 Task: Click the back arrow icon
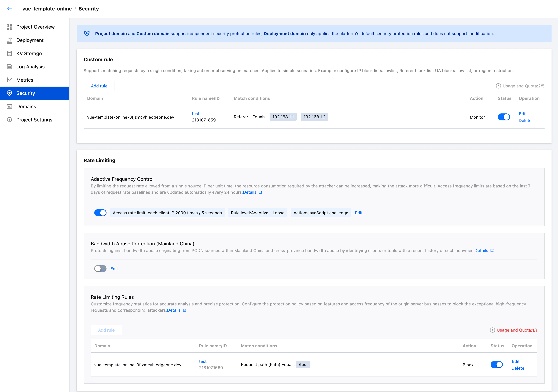point(9,9)
